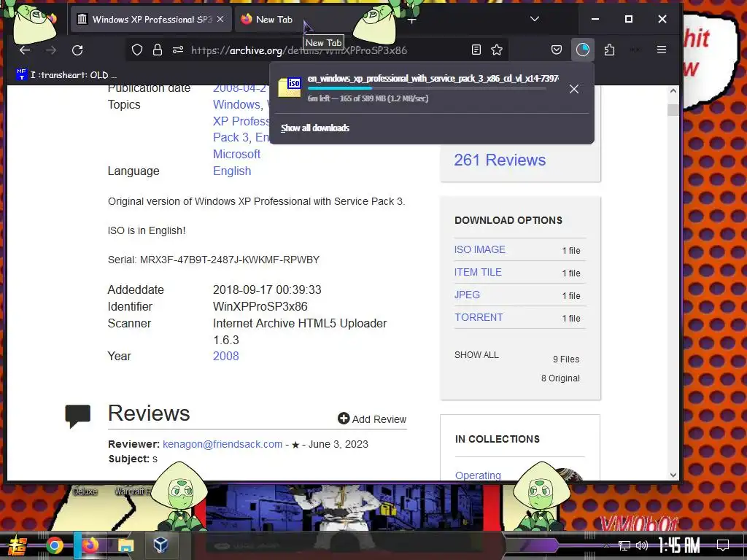Toggle the downloads progress toolbar button

[583, 50]
